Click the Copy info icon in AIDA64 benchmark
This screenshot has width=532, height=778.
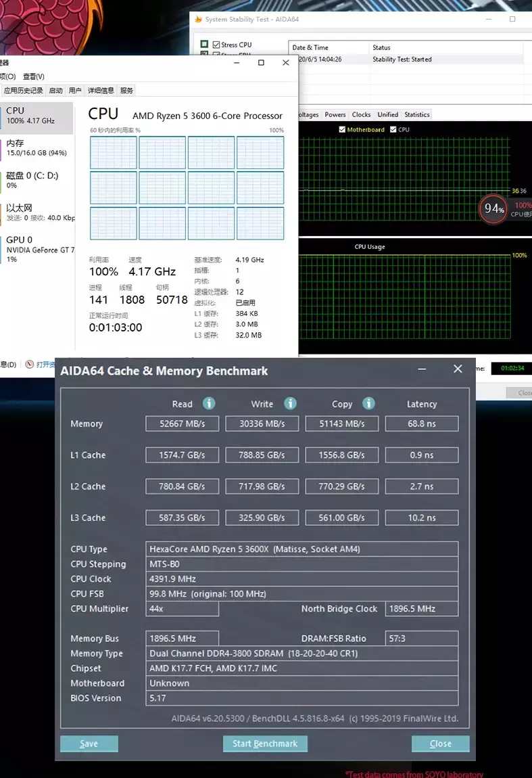368,403
